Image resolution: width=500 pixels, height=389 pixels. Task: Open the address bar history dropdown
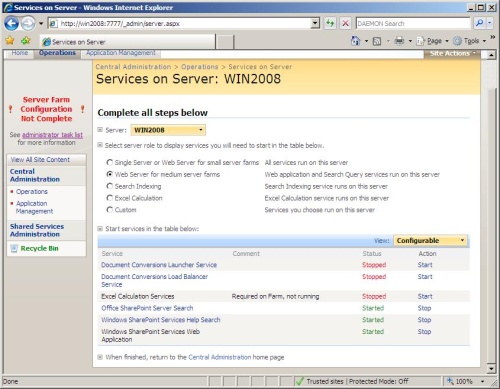coord(315,23)
